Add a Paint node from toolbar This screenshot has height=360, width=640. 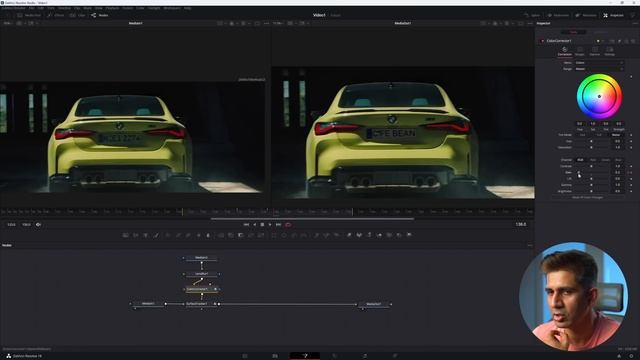[x=156, y=235]
